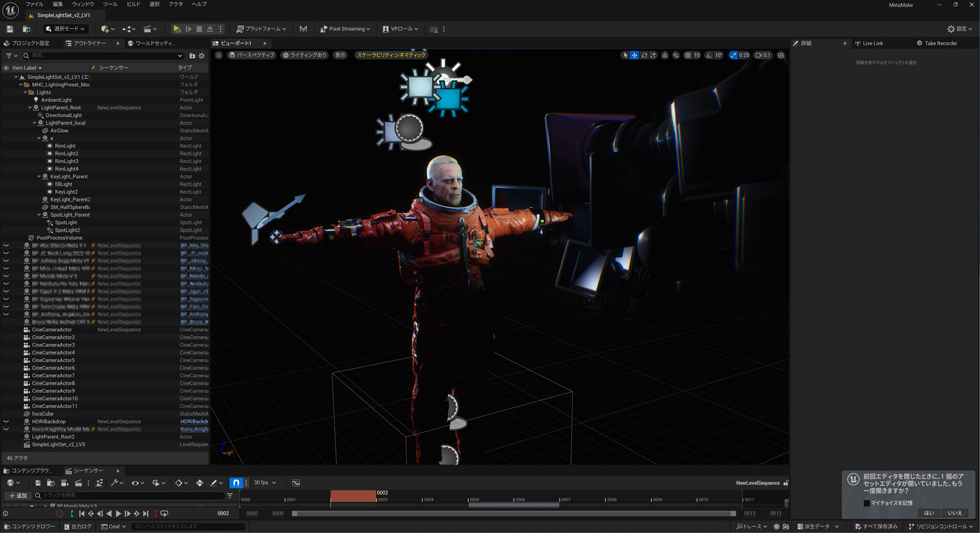Open the ビルド menu
This screenshot has height=533, width=980.
click(x=133, y=4)
